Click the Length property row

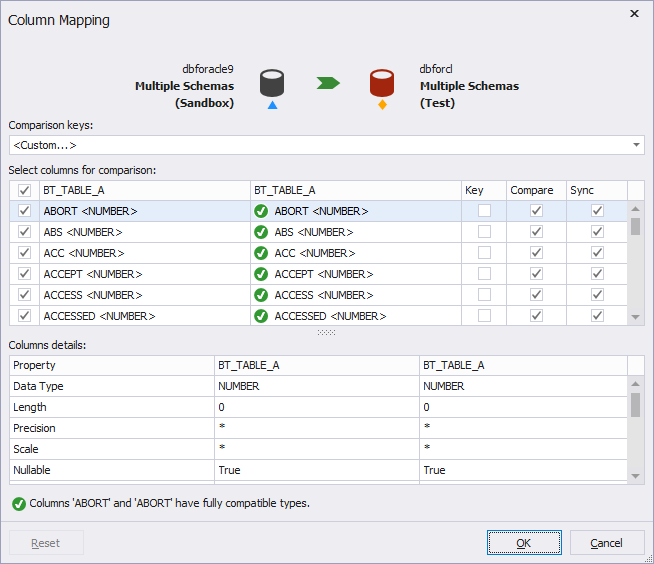pos(318,407)
